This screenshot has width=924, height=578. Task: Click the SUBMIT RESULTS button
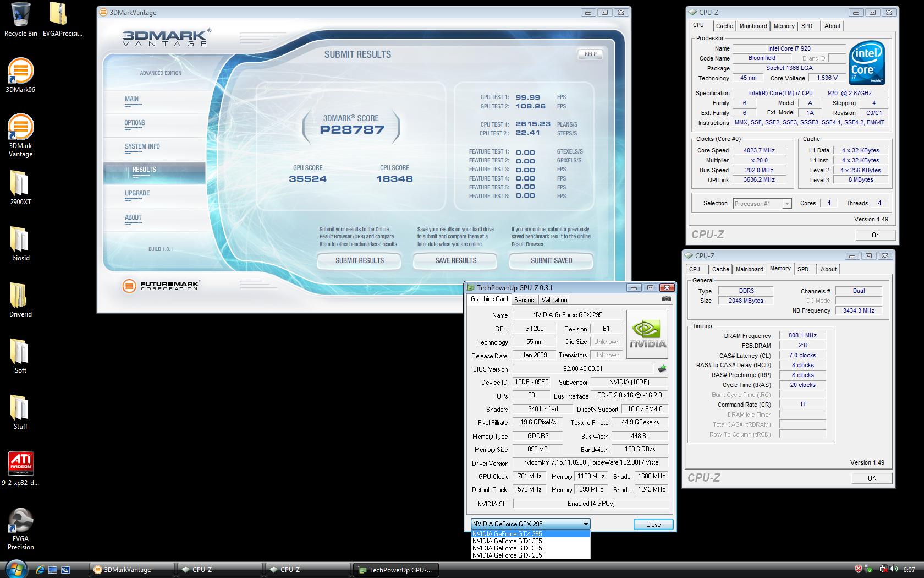point(360,260)
